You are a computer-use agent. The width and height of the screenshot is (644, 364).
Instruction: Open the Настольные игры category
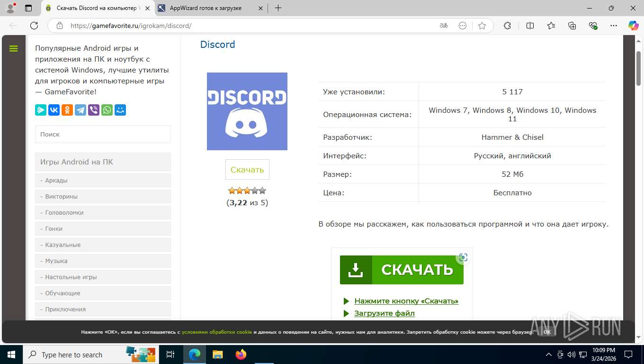pyautogui.click(x=103, y=277)
